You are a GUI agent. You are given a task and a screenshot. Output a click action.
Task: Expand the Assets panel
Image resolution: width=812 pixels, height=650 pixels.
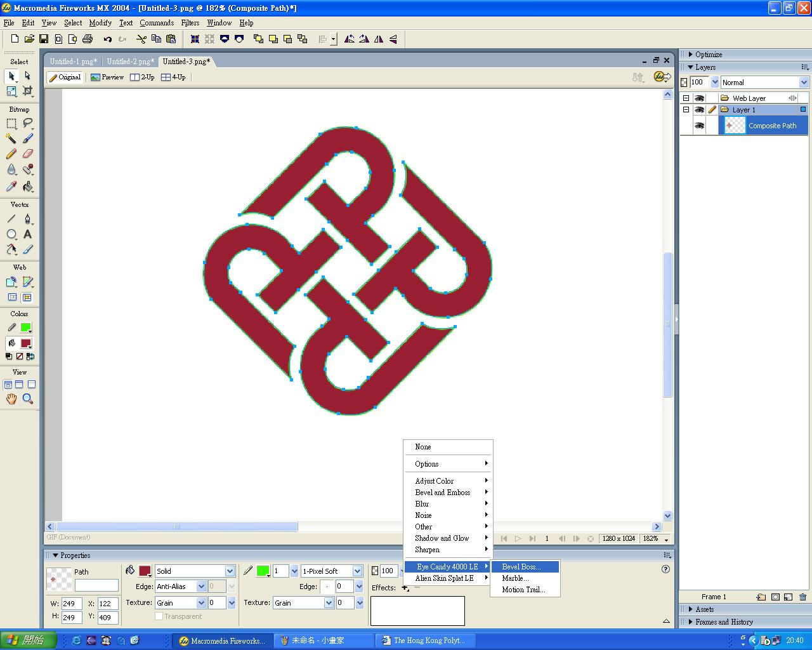tap(691, 609)
